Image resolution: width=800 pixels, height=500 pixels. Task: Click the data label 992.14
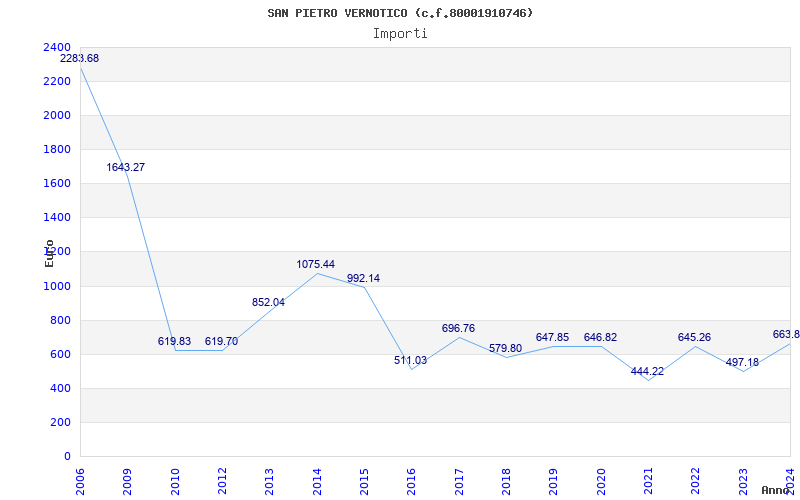click(x=363, y=279)
